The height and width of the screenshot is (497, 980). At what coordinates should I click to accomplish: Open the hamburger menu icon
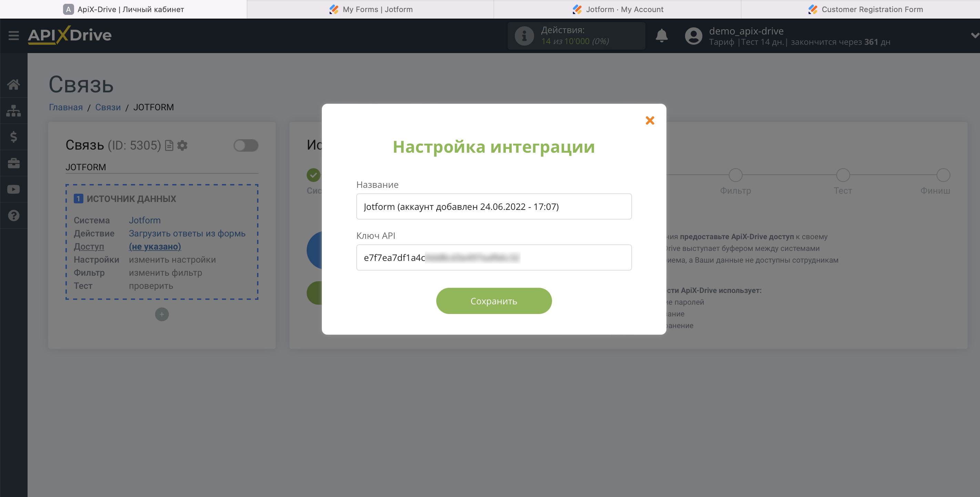[14, 35]
